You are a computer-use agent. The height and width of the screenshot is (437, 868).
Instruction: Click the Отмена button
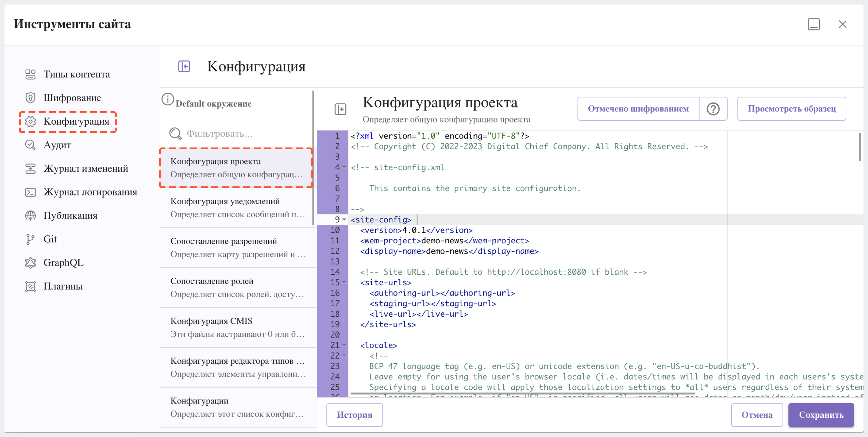click(757, 415)
